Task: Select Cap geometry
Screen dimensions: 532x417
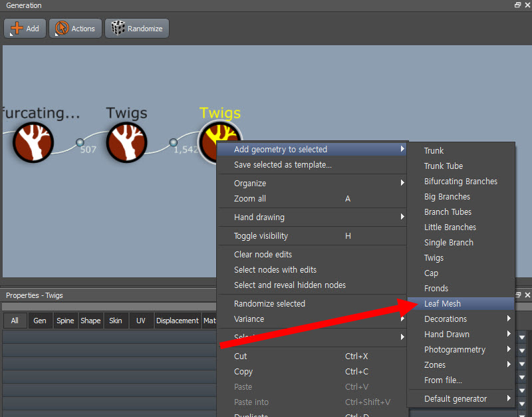Action: (462, 273)
